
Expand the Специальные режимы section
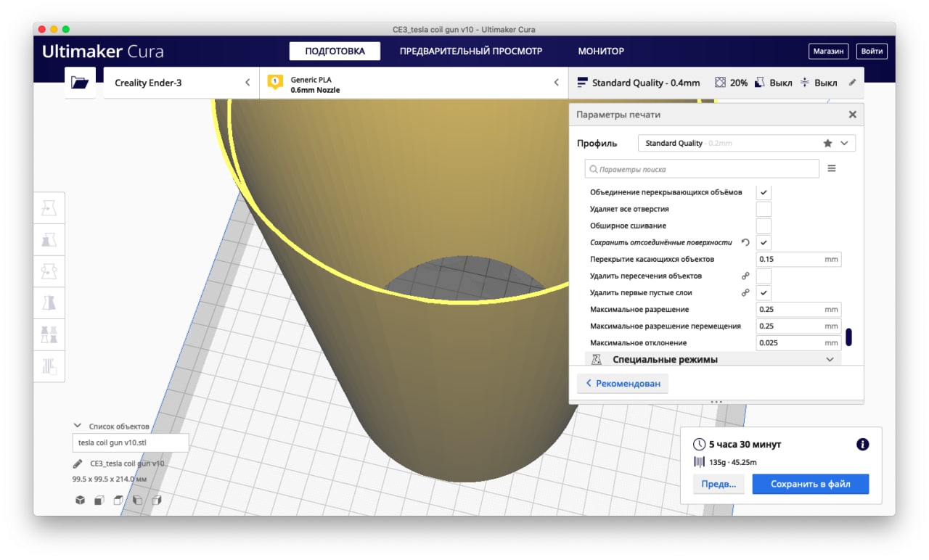pyautogui.click(x=713, y=359)
